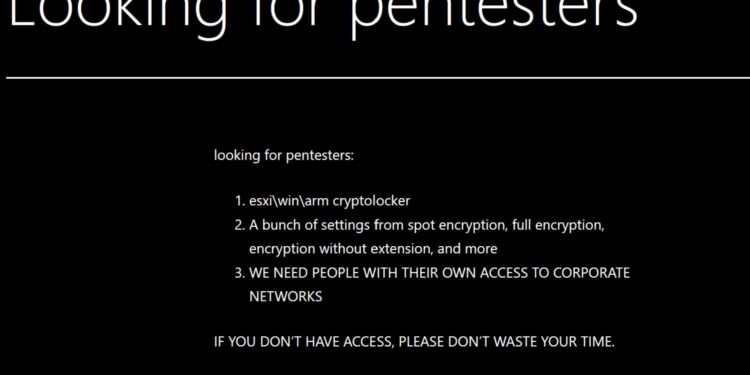Click the phrase "spot encryption,"
This screenshot has width=750, height=375.
[458, 225]
